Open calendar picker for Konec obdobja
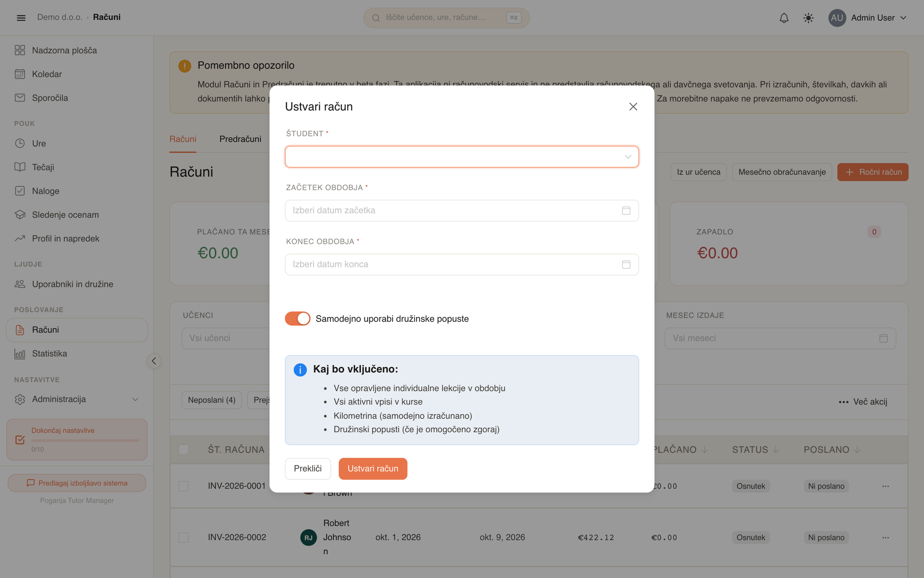The width and height of the screenshot is (924, 578). point(626,264)
